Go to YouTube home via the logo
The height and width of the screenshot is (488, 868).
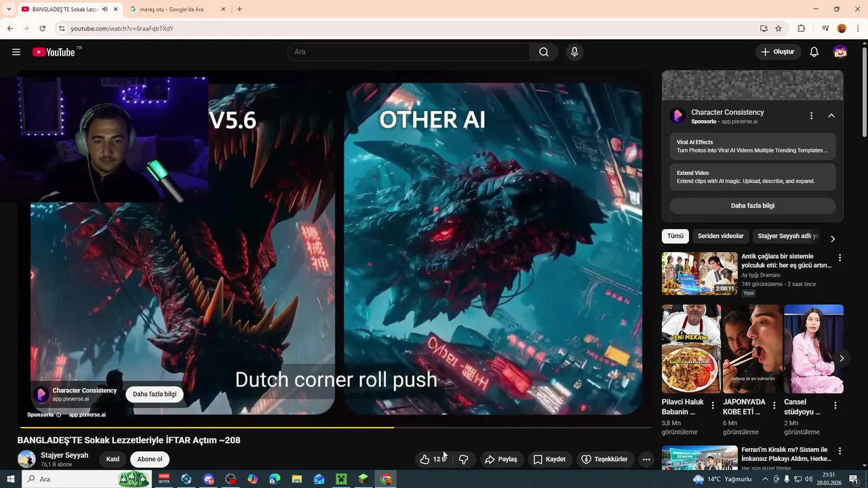point(54,52)
